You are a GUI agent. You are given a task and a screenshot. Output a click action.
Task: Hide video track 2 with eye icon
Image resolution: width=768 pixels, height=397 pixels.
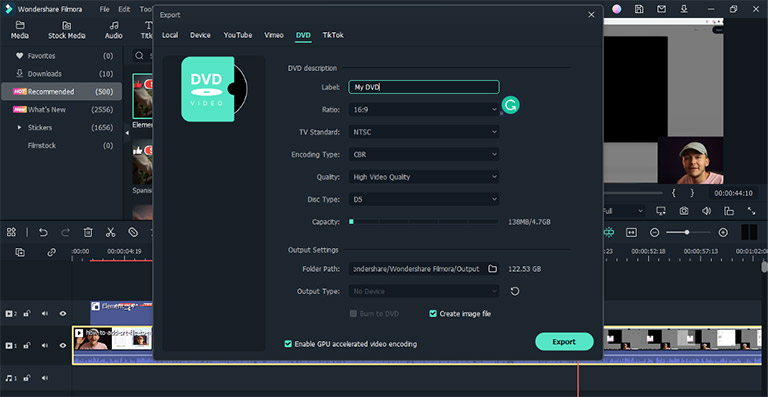[x=63, y=313]
